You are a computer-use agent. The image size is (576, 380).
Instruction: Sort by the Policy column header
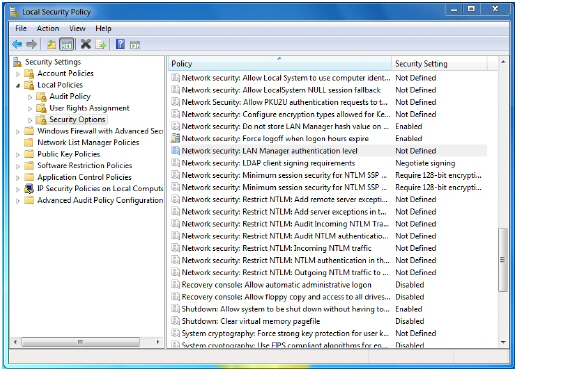280,64
